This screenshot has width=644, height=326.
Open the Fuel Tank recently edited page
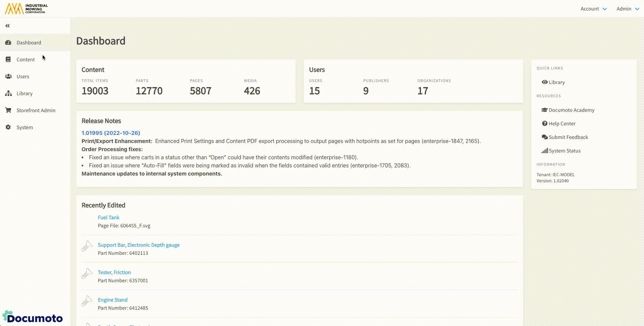pyautogui.click(x=108, y=218)
